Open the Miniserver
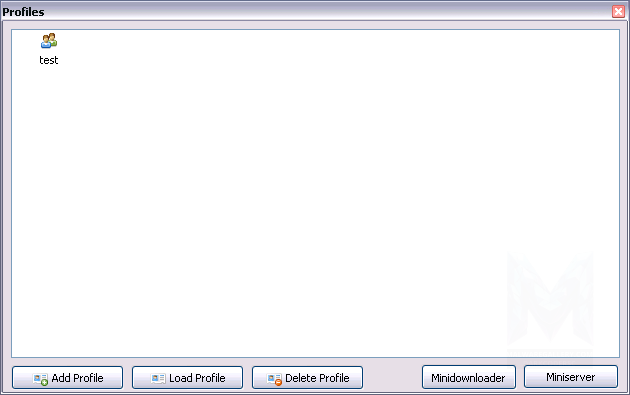The image size is (630, 395). tap(571, 377)
